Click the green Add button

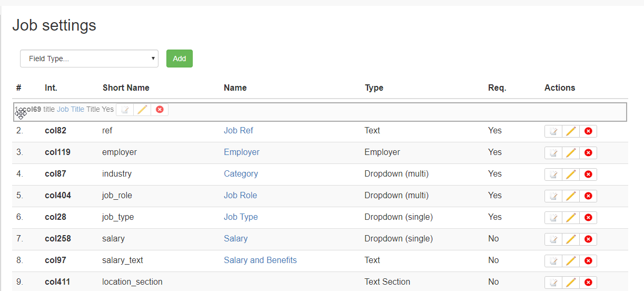pyautogui.click(x=180, y=59)
